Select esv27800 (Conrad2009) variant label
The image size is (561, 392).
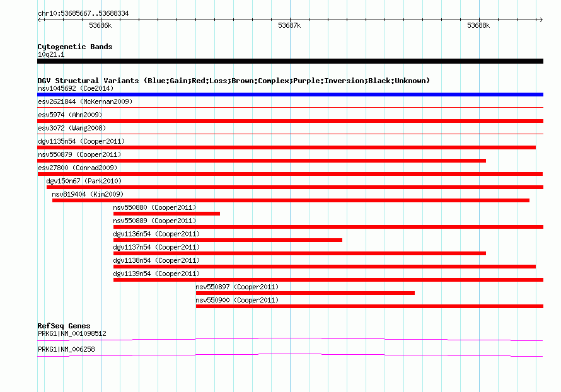tap(78, 168)
